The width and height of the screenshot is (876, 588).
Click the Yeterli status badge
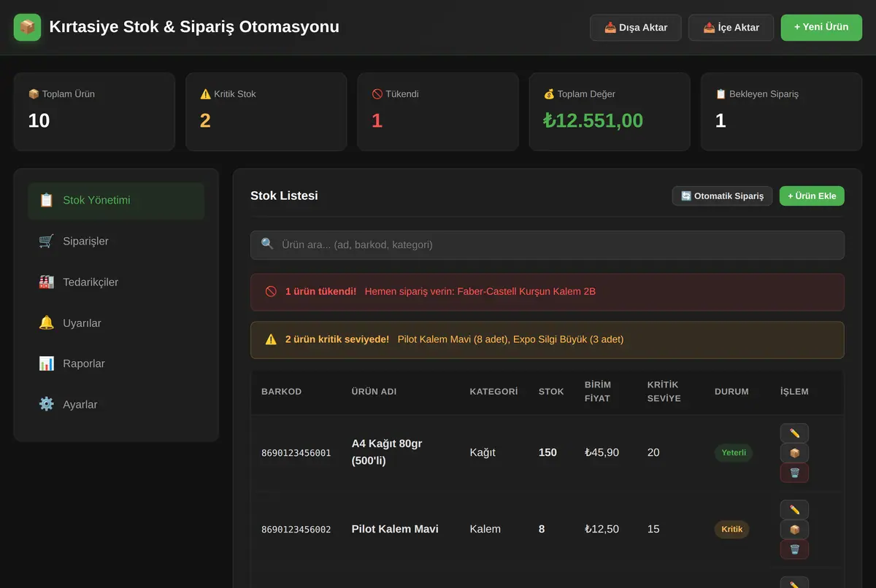tap(734, 453)
